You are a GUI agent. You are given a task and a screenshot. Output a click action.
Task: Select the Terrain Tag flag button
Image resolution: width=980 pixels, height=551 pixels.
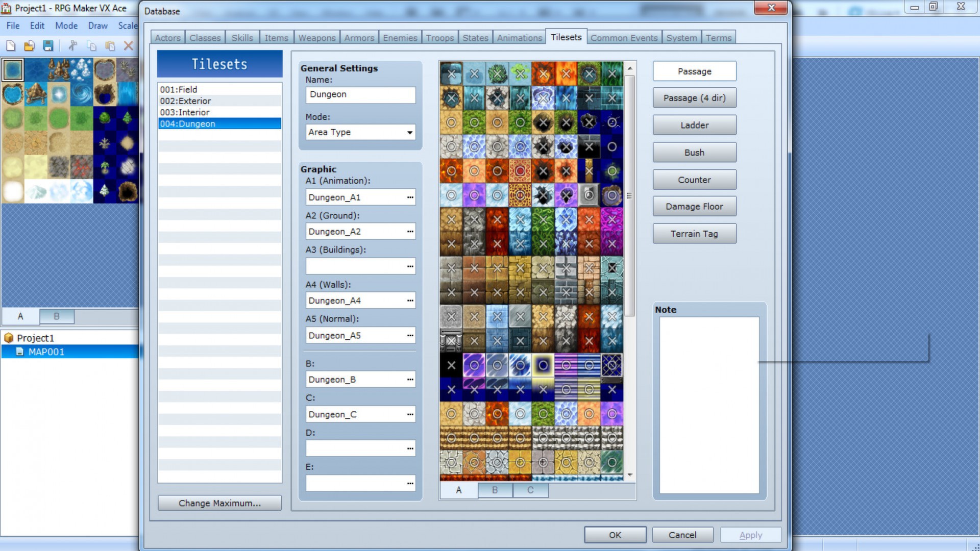click(x=694, y=234)
